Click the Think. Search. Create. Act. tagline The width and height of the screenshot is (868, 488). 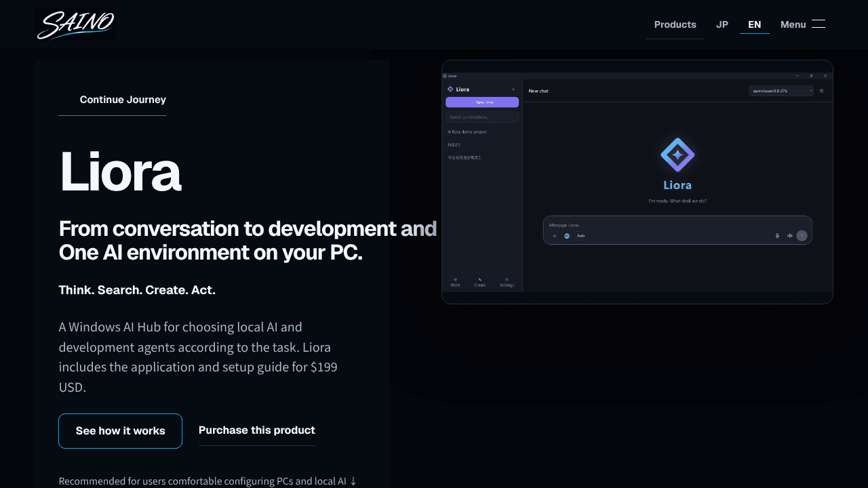click(137, 290)
